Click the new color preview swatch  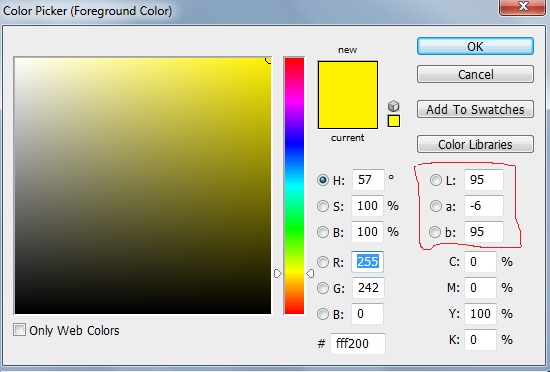(348, 78)
